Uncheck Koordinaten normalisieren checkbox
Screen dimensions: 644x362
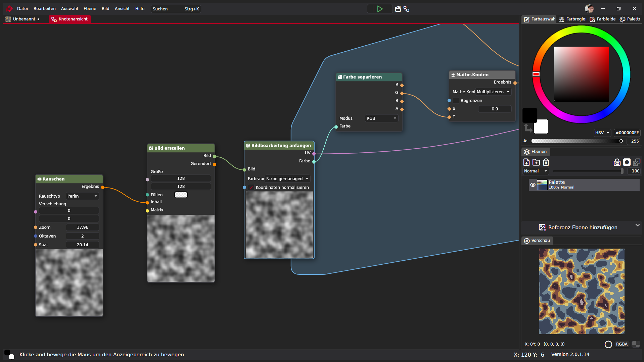[x=251, y=188]
